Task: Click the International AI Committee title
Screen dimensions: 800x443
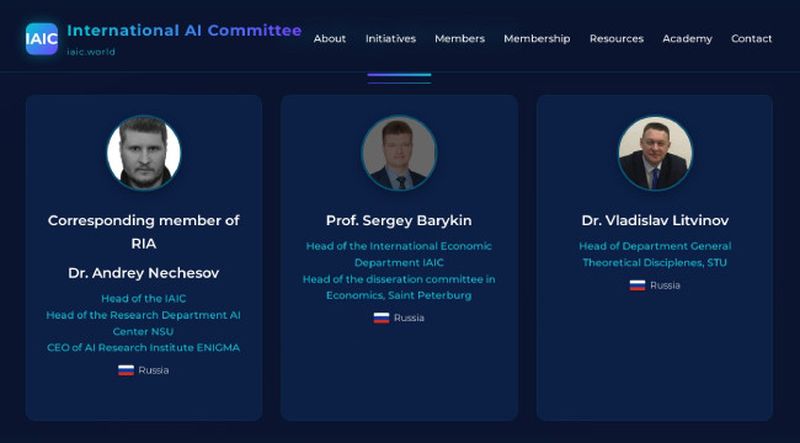Action: pos(184,30)
